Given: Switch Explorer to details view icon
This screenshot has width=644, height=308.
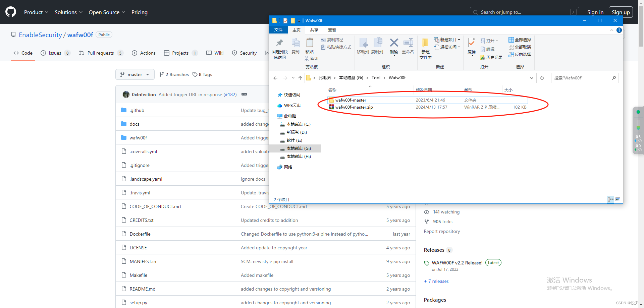Looking at the screenshot, I should (610, 199).
